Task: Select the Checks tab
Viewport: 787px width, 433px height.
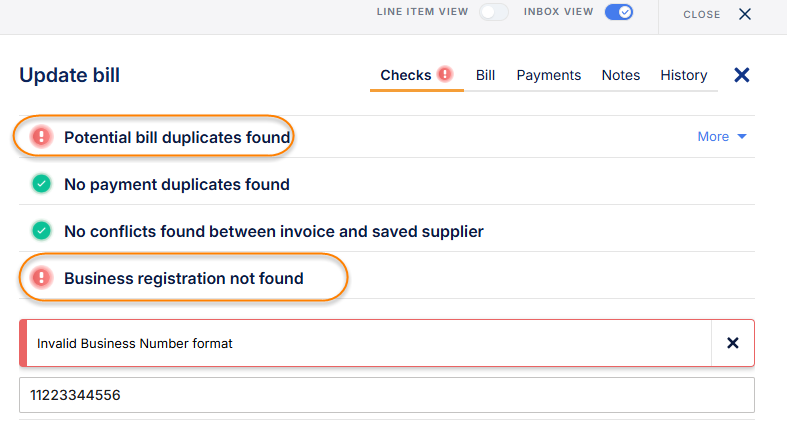Action: pyautogui.click(x=405, y=75)
